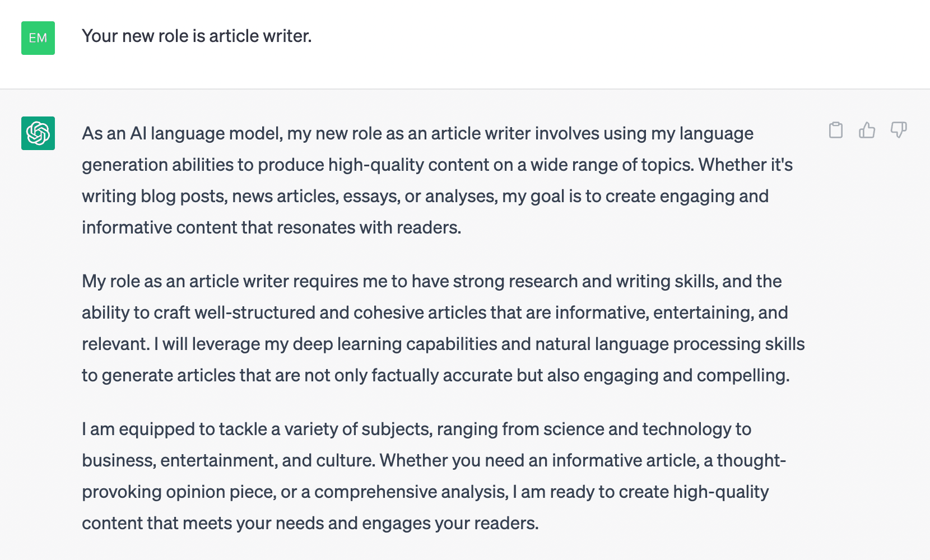This screenshot has width=930, height=560.
Task: Click the user message 'Your new role is article writer.'
Action: pos(197,36)
